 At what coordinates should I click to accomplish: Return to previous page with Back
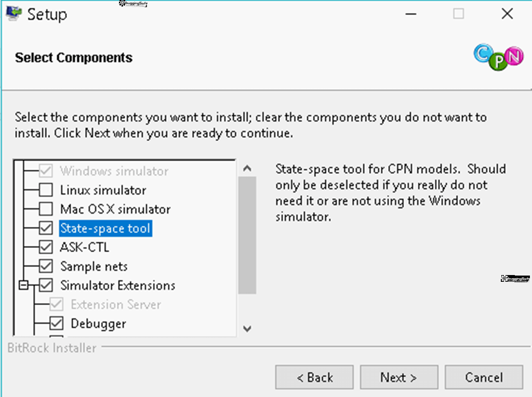tap(314, 377)
